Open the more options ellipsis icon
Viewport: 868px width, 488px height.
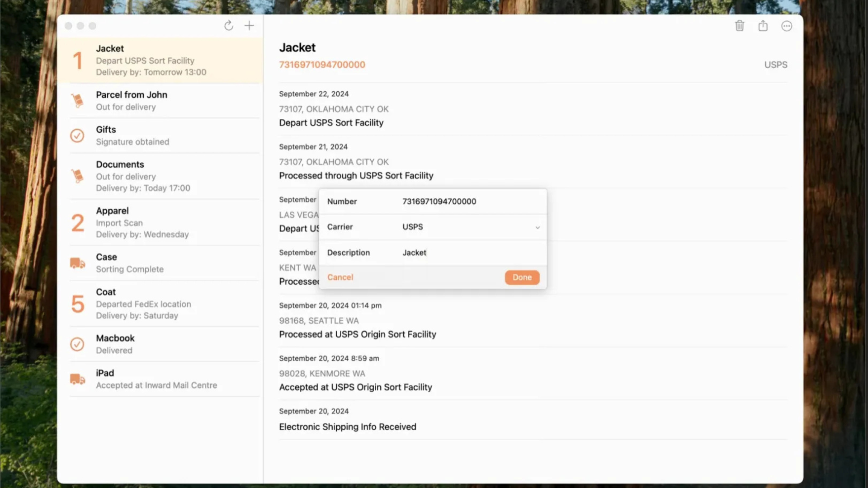[787, 26]
